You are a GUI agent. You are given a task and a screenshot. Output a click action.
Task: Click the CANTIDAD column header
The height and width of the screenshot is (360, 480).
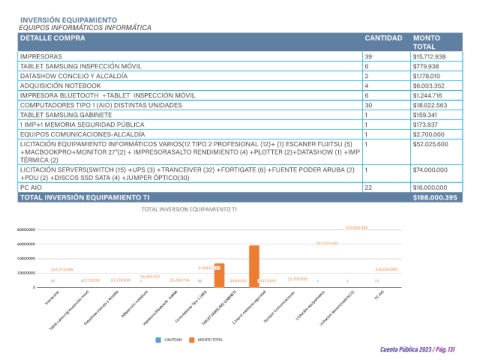tap(383, 38)
